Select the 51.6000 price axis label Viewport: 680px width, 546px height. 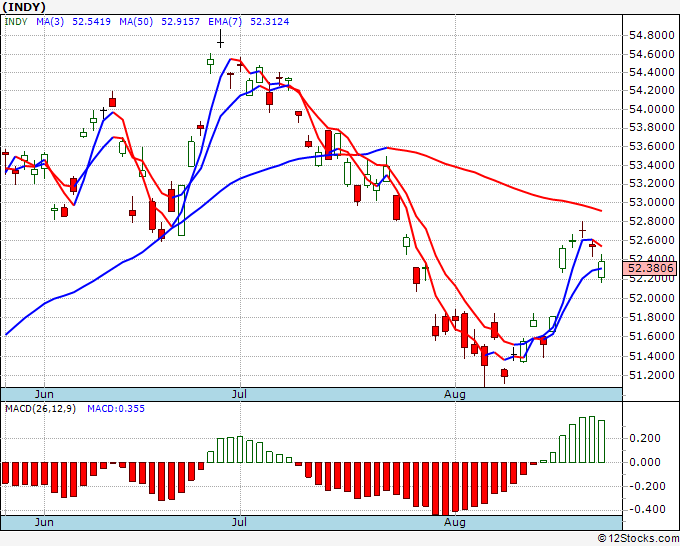[652, 337]
